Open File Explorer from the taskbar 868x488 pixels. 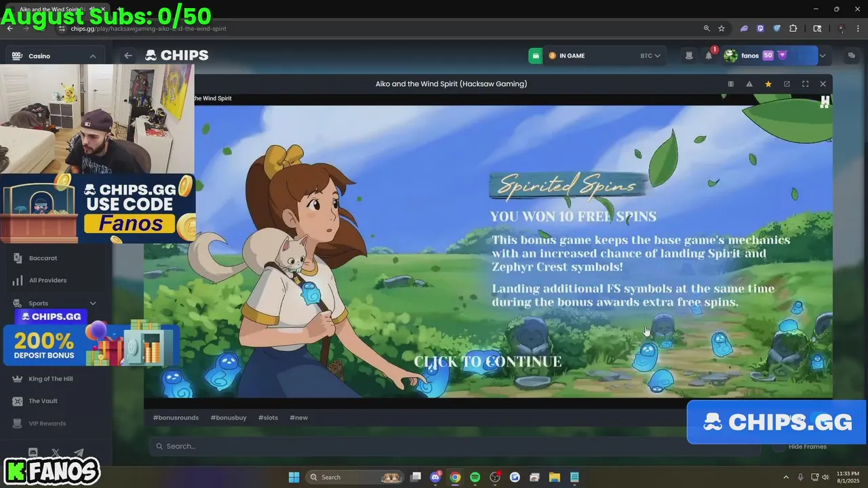554,477
